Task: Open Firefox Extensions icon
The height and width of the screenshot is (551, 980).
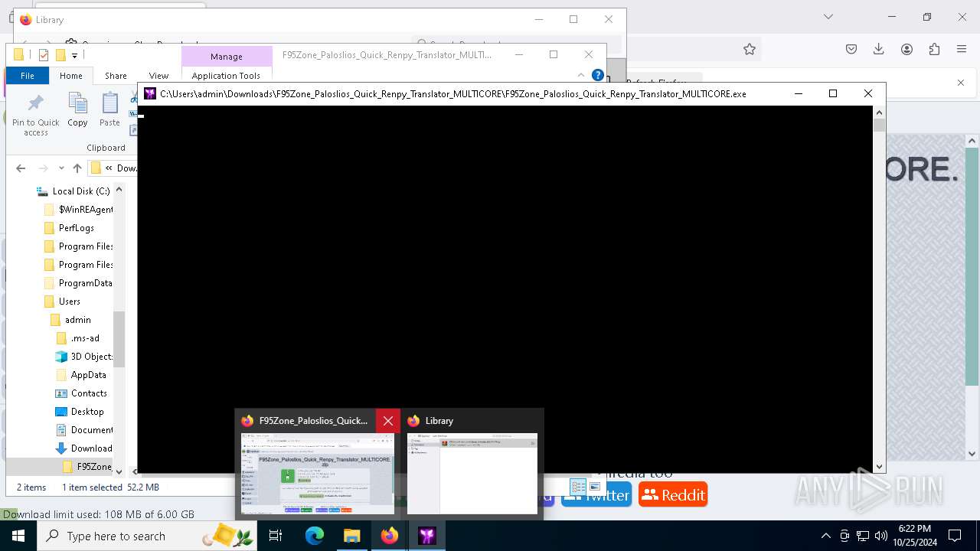Action: point(934,49)
